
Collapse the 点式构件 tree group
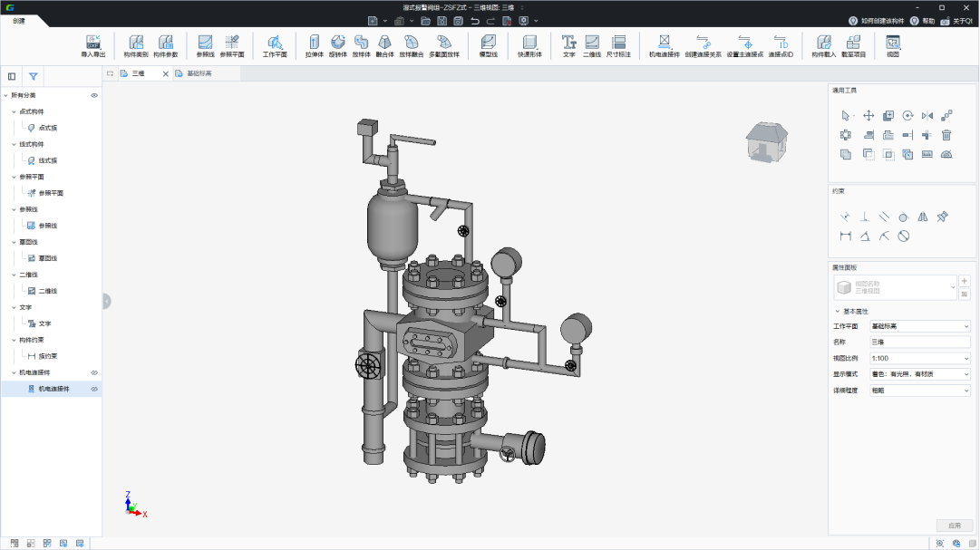pyautogui.click(x=14, y=111)
